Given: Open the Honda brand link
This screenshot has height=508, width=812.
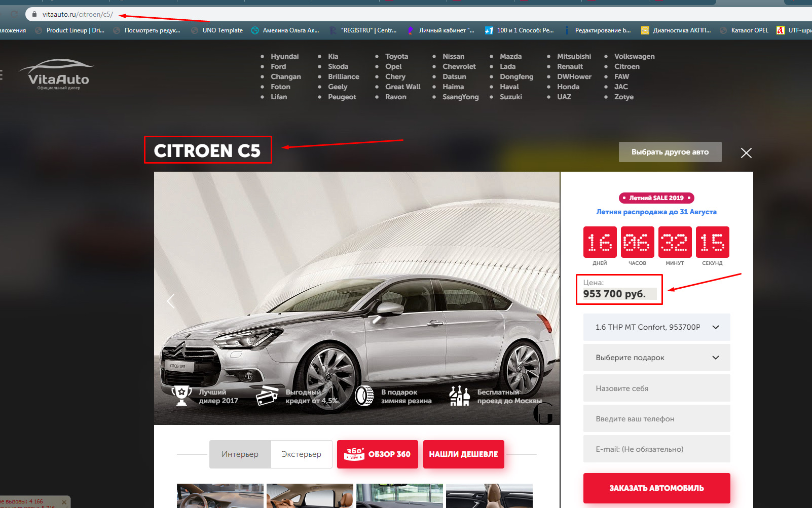Looking at the screenshot, I should (x=568, y=87).
